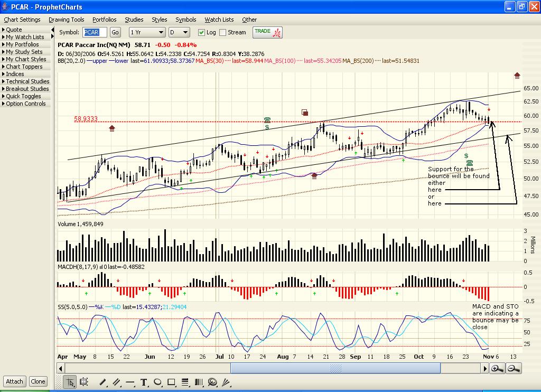Click the green dollar sign near late October

click(466, 156)
